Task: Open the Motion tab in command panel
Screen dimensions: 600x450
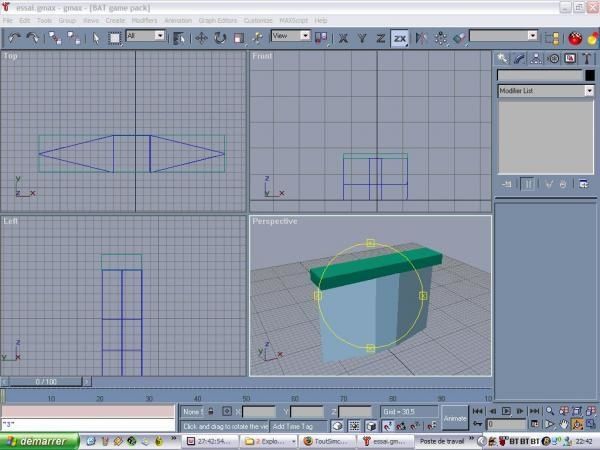Action: click(553, 59)
